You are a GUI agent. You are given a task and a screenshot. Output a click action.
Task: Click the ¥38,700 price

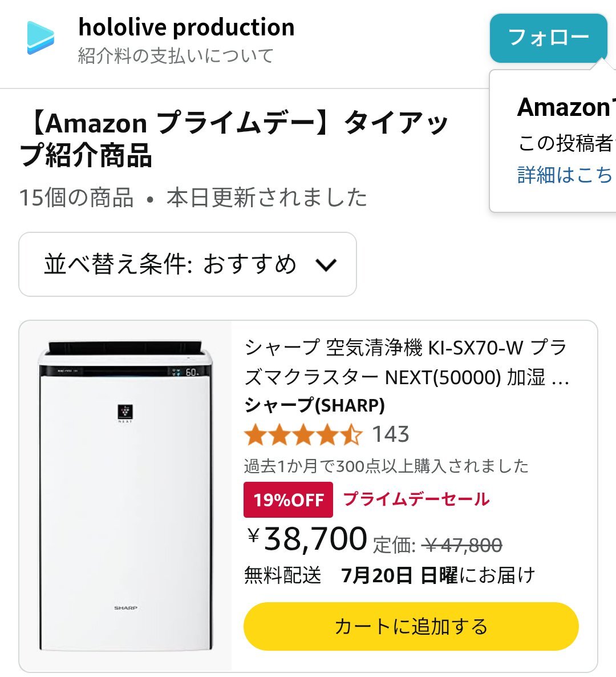(x=307, y=539)
